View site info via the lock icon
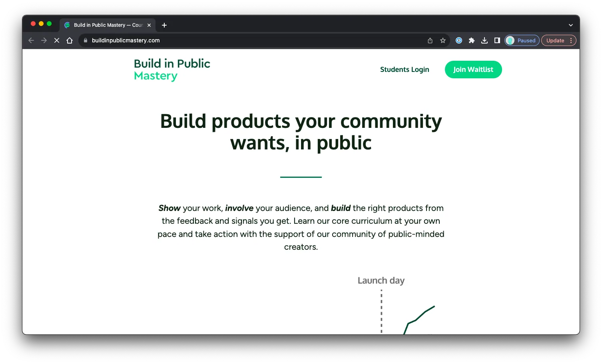 pyautogui.click(x=85, y=40)
